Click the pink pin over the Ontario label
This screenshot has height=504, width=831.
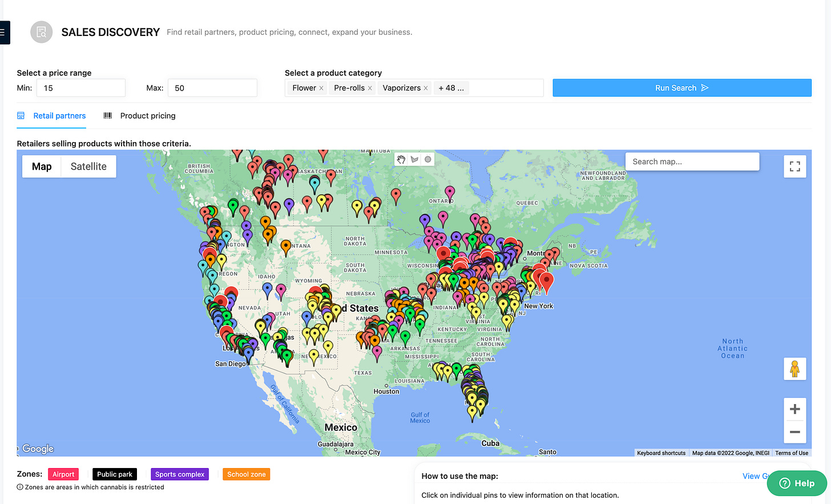click(x=450, y=193)
